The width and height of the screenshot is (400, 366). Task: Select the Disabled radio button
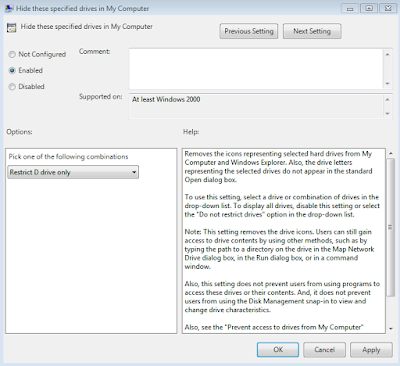(x=12, y=87)
